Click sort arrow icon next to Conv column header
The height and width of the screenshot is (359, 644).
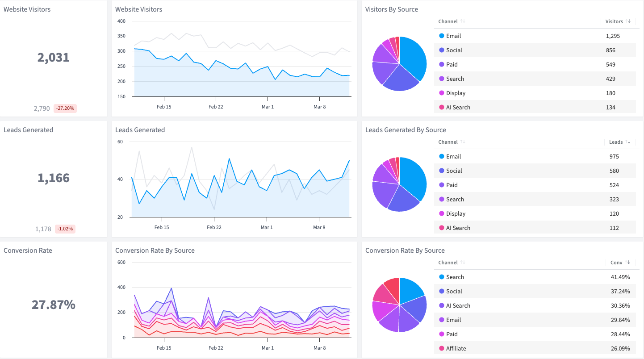tap(628, 263)
